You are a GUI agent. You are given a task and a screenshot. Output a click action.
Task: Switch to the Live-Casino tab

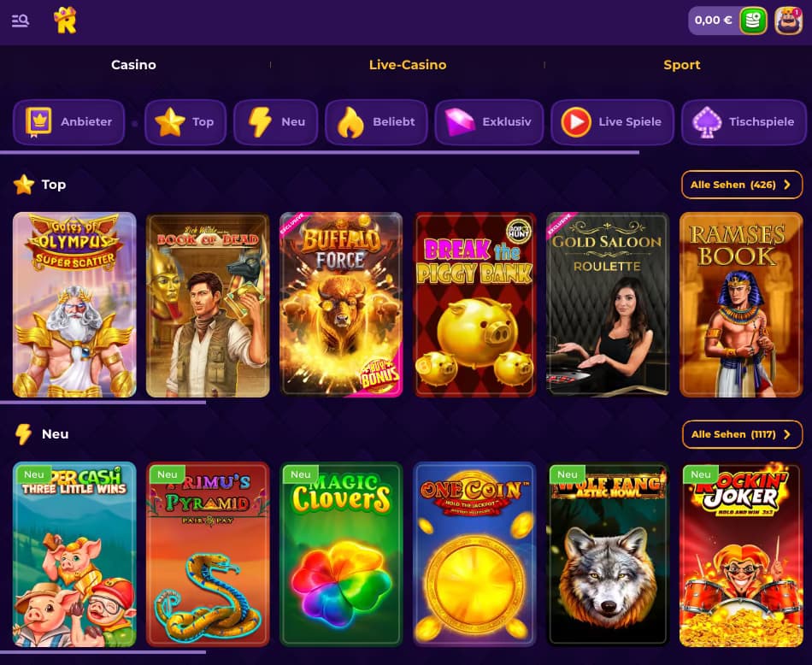[408, 65]
